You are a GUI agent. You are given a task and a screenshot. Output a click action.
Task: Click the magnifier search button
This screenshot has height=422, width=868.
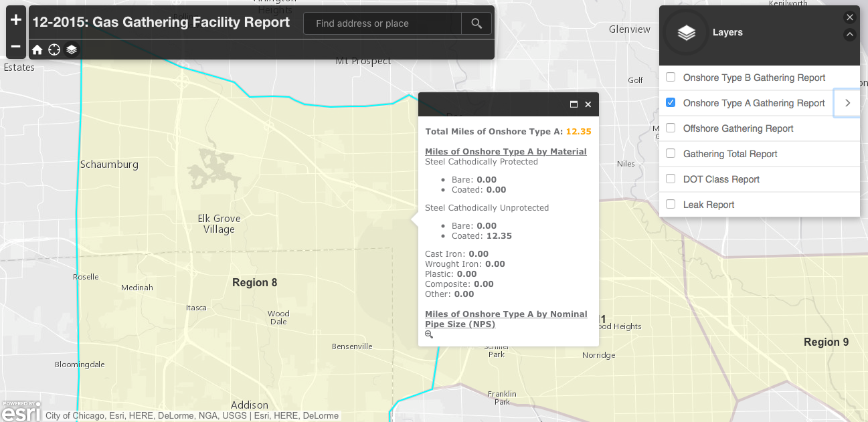pos(476,23)
